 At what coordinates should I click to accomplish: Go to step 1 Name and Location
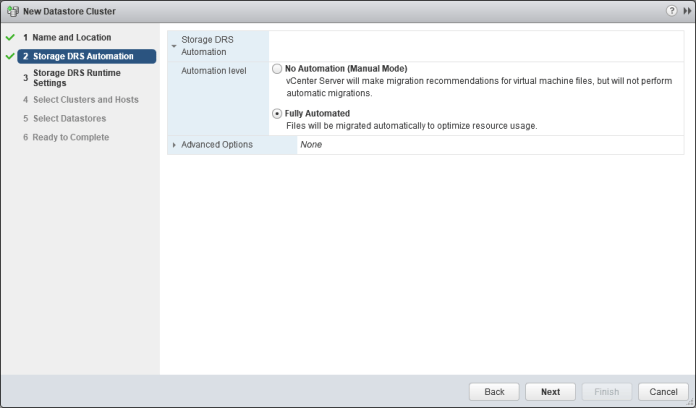click(65, 38)
